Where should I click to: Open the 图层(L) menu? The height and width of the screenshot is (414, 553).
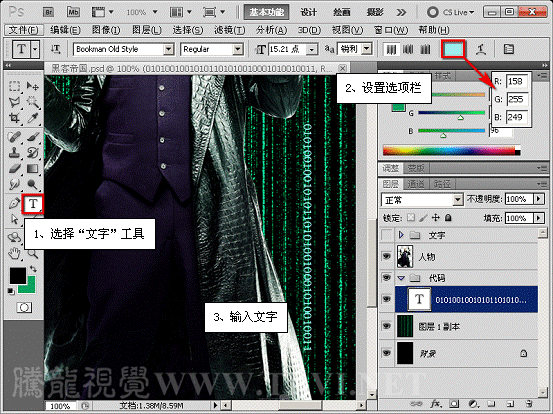point(147,30)
